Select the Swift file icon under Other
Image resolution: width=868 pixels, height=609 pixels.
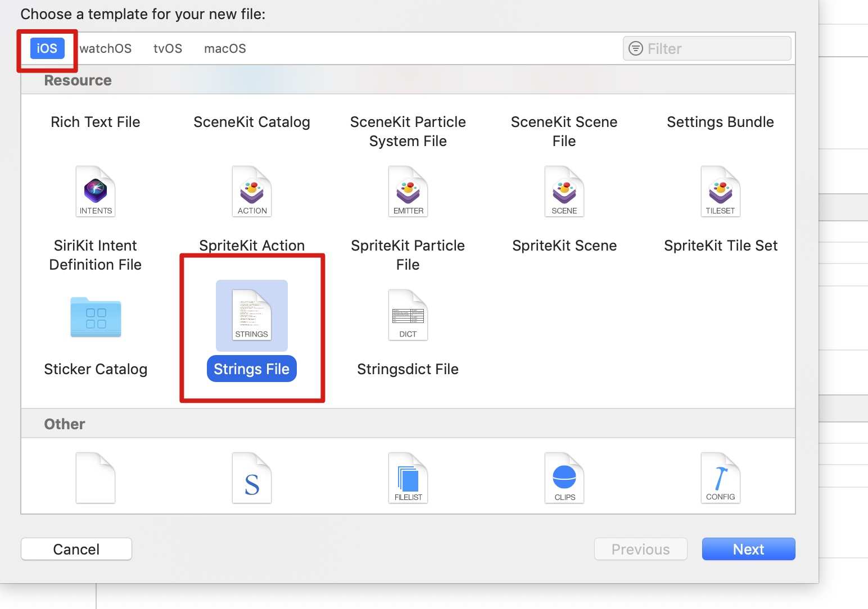(x=252, y=478)
